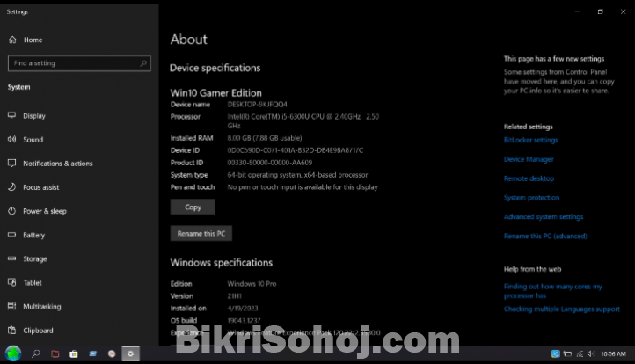Click the blue icon in the system tray
The height and width of the screenshot is (364, 635).
(555, 353)
